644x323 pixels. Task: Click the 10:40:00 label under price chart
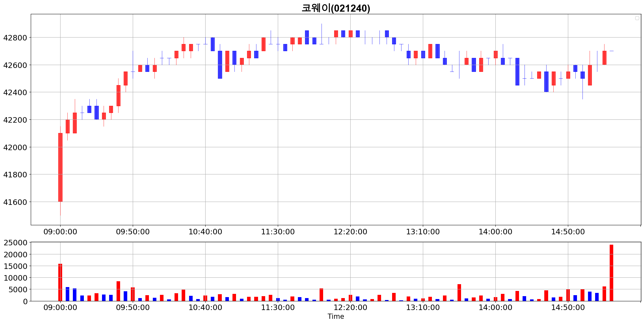pos(205,232)
